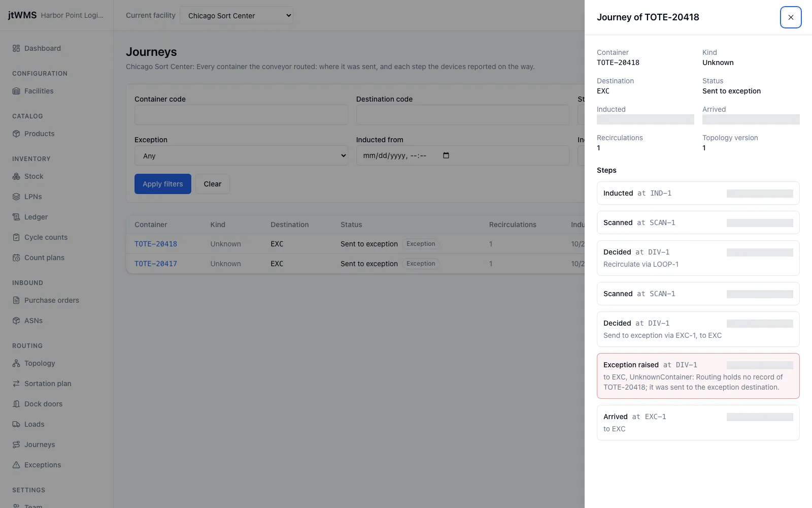The width and height of the screenshot is (812, 508).
Task: Select the Recirculate via LOOP-1 step
Action: [x=698, y=258]
